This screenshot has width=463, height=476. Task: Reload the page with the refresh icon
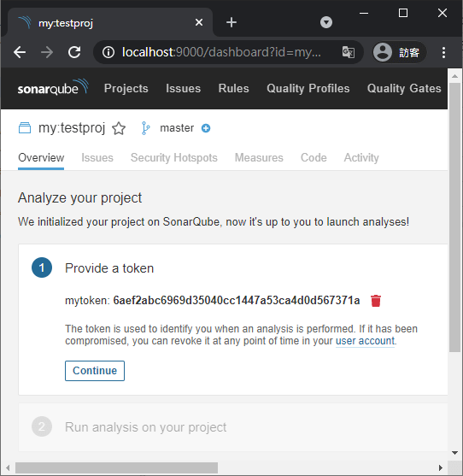[x=74, y=52]
